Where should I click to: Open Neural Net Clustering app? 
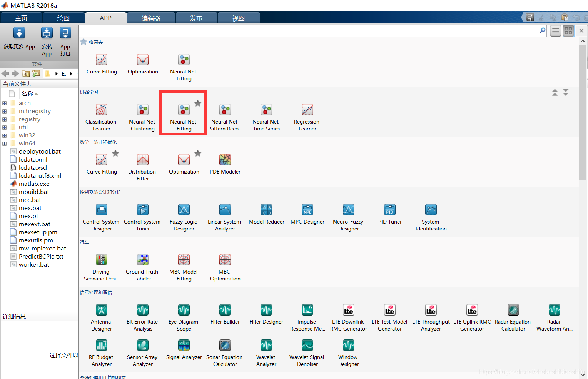pos(142,117)
